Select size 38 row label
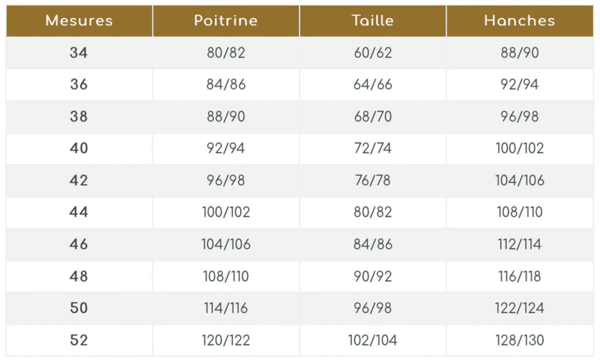 (x=79, y=116)
